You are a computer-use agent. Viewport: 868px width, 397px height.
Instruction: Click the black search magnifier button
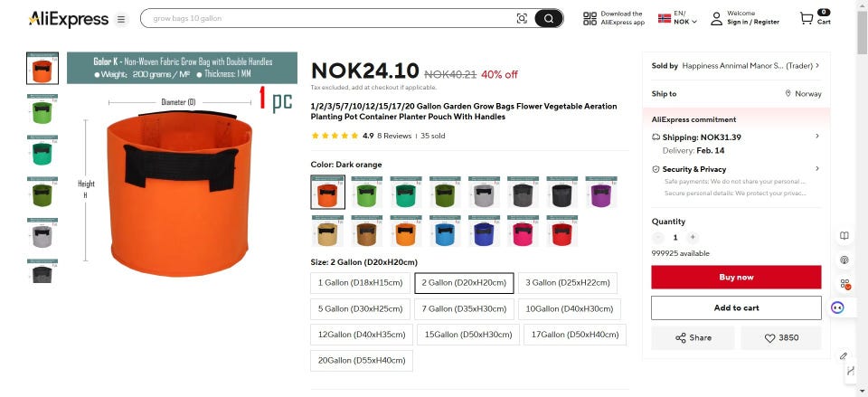coord(549,18)
